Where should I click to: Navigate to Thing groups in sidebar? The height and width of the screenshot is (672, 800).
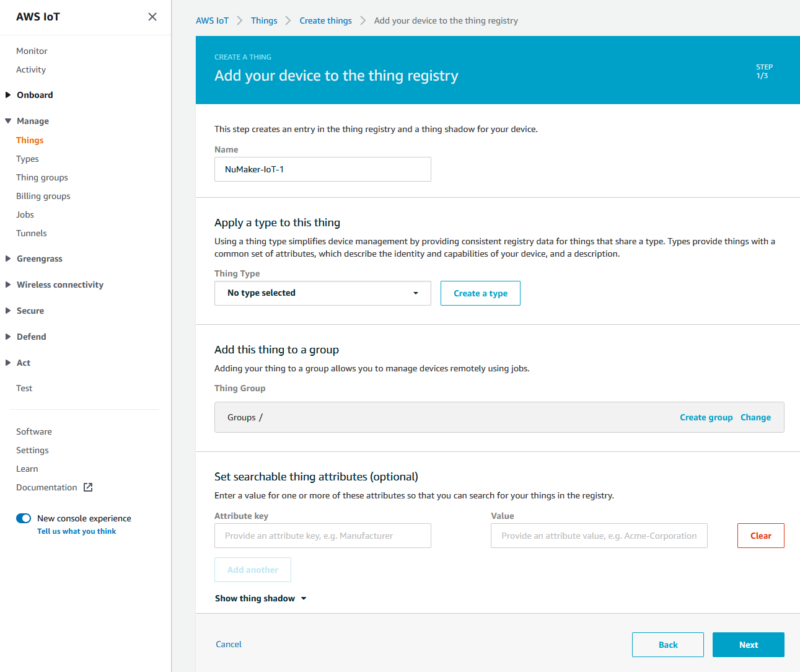point(42,177)
